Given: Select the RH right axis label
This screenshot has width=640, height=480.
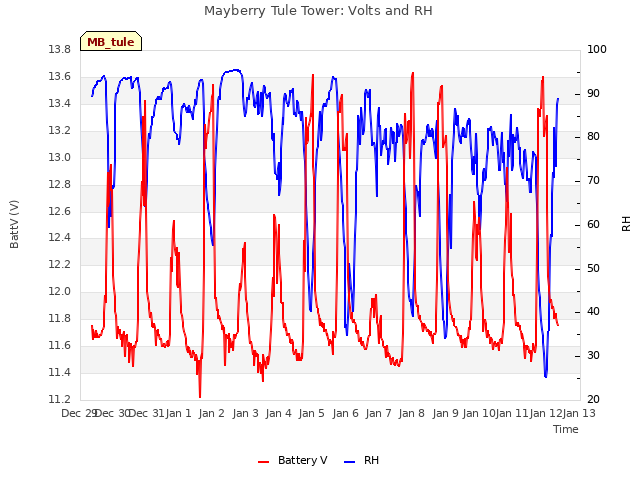Looking at the screenshot, I should coord(626,224).
